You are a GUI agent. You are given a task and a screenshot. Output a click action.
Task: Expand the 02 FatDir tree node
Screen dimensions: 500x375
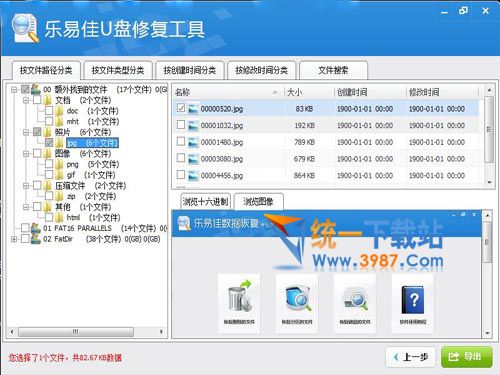tap(14, 239)
